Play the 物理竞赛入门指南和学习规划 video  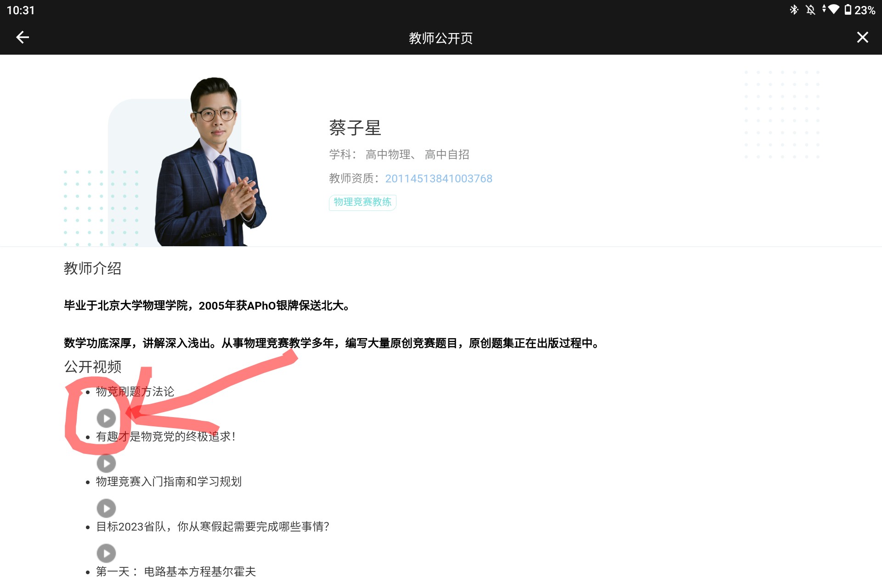click(106, 508)
